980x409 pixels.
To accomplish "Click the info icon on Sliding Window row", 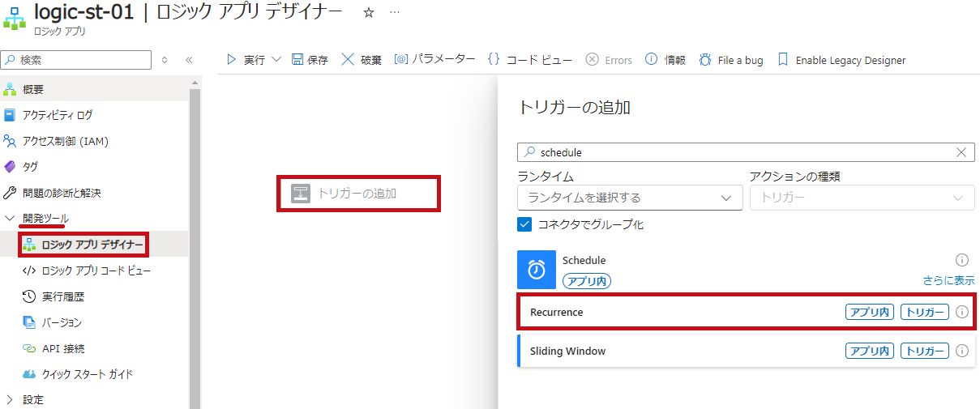I will point(962,351).
